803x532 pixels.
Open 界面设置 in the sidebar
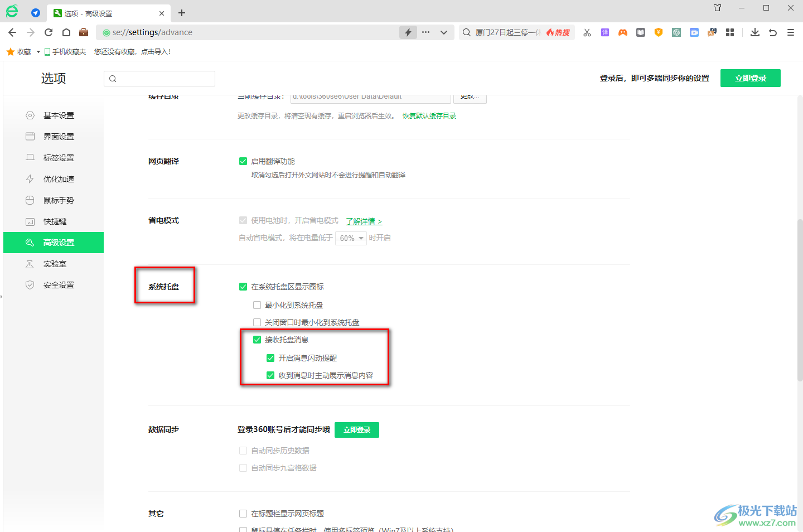click(54, 137)
